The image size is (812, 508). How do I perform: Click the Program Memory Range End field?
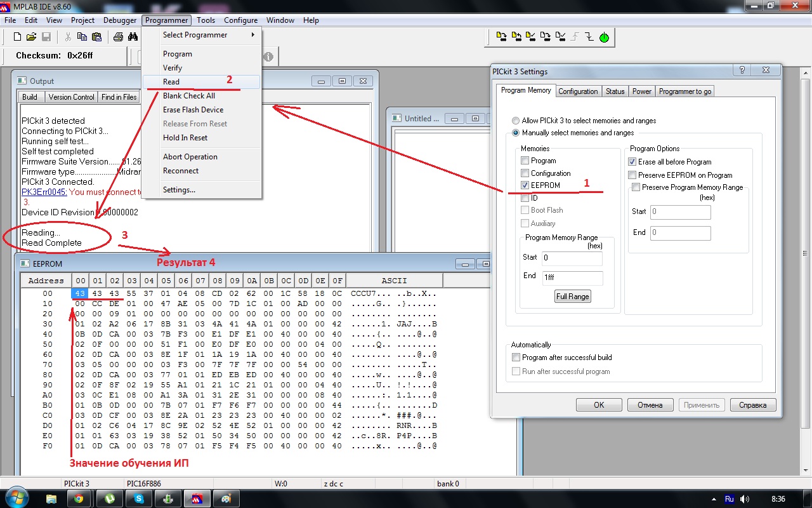click(x=572, y=277)
